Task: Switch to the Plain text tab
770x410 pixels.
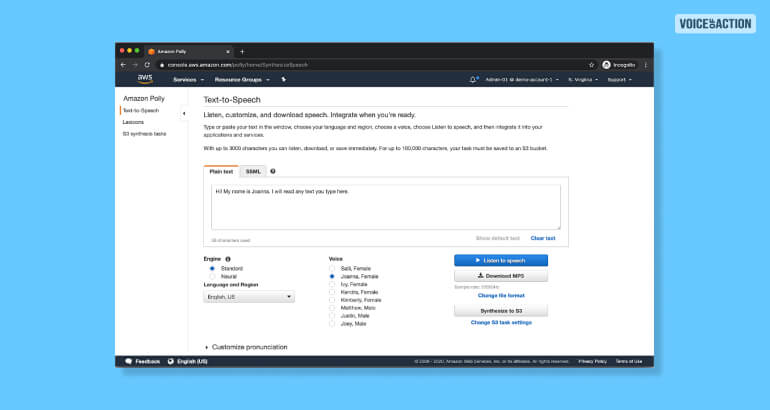Action: click(x=221, y=171)
